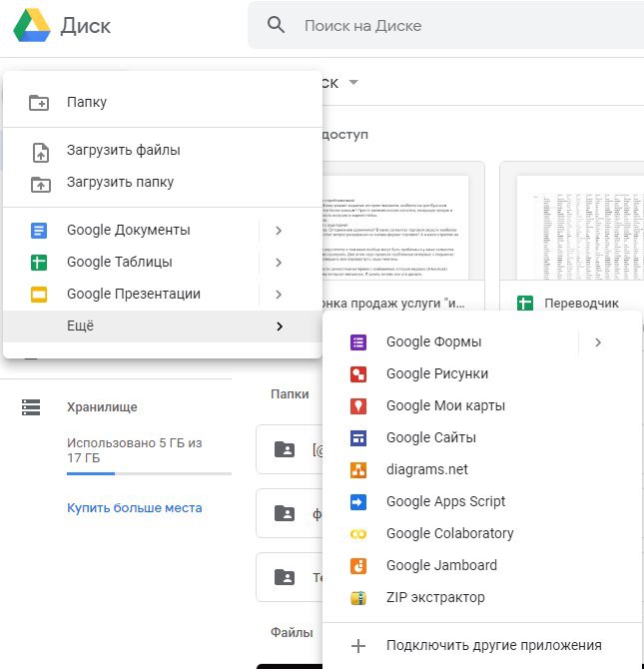Select Google Рисунки

pos(482,374)
